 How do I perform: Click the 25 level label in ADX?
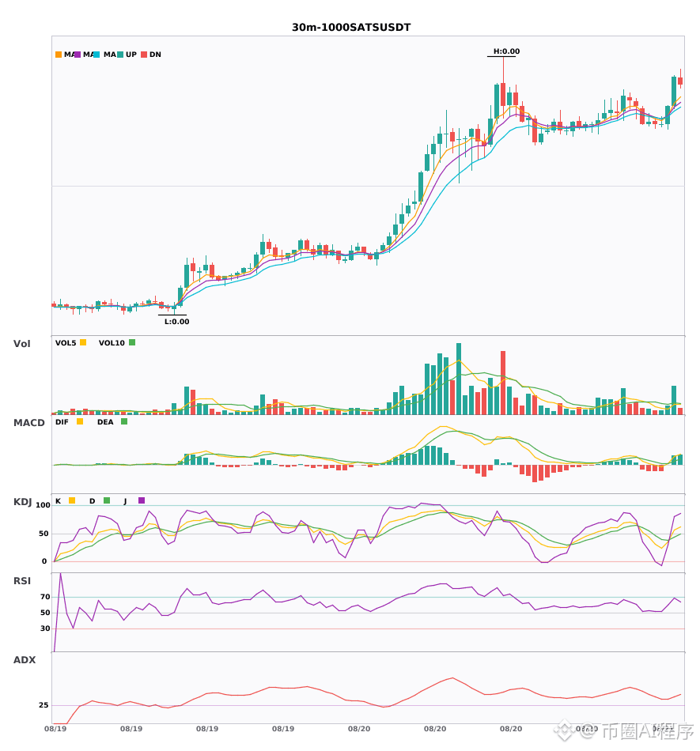coord(44,705)
